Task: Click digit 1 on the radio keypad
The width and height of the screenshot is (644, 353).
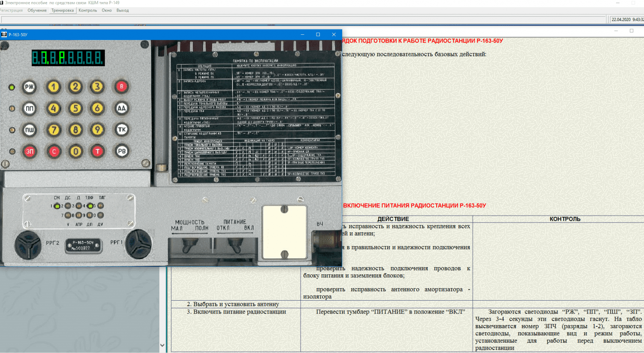Action: tap(54, 87)
